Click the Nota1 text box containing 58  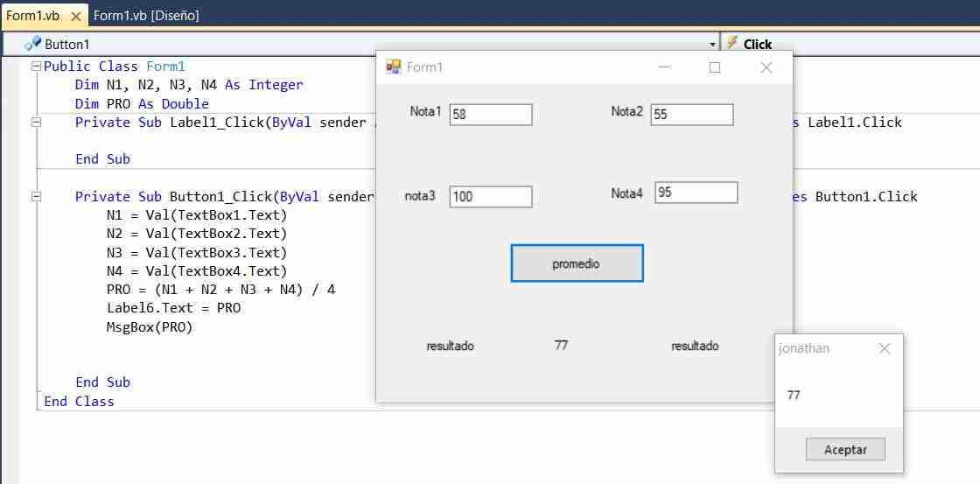point(491,115)
